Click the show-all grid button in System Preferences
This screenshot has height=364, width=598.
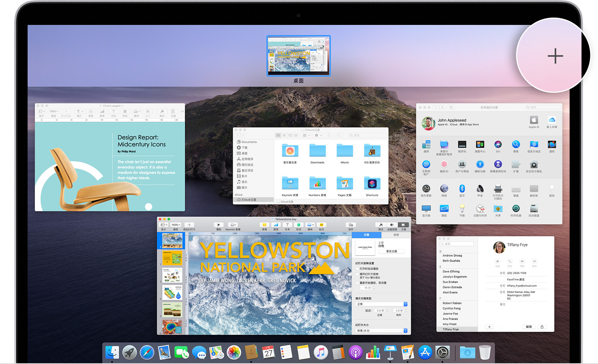tap(451, 107)
